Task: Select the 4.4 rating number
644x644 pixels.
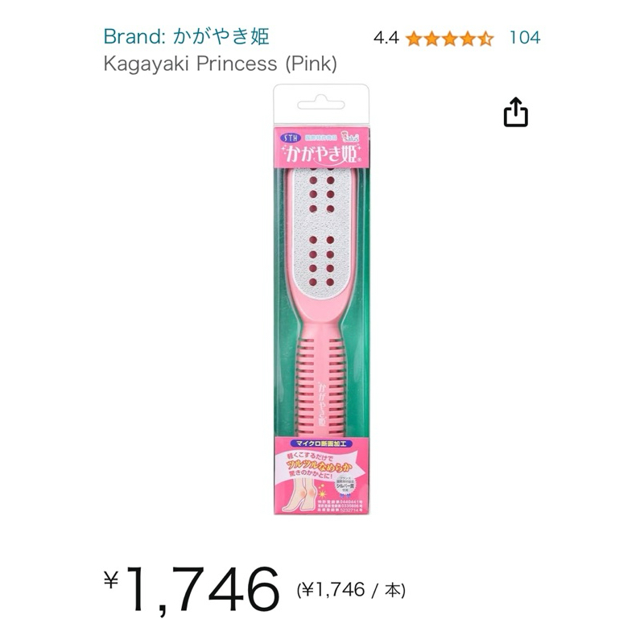Action: [x=386, y=38]
